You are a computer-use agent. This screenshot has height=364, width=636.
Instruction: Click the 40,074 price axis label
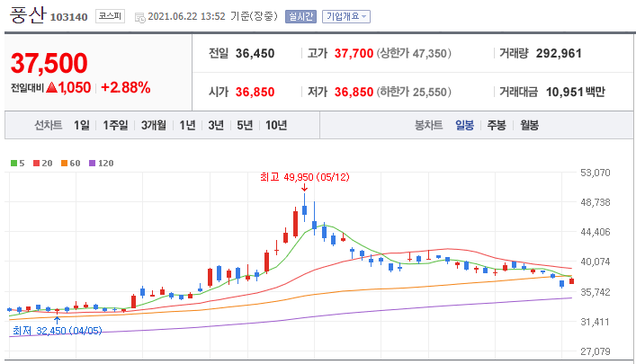(595, 262)
